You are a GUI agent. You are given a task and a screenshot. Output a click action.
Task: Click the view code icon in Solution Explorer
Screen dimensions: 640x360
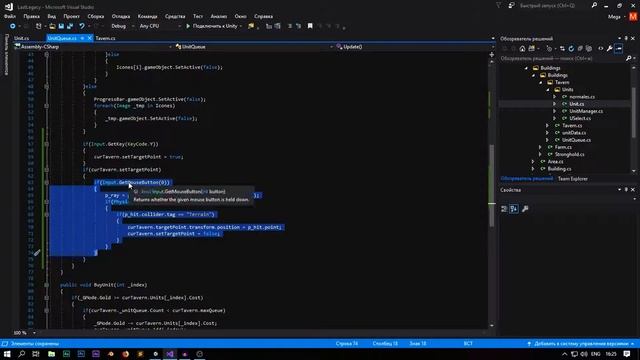600,49
